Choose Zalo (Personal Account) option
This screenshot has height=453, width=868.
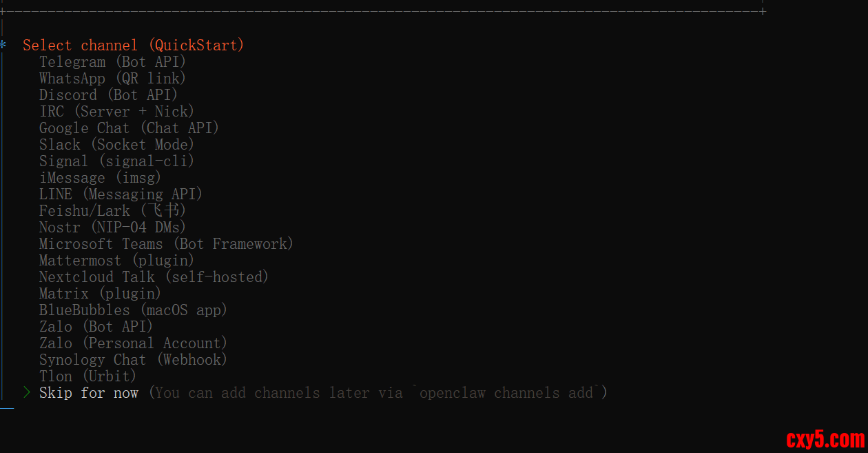point(133,343)
